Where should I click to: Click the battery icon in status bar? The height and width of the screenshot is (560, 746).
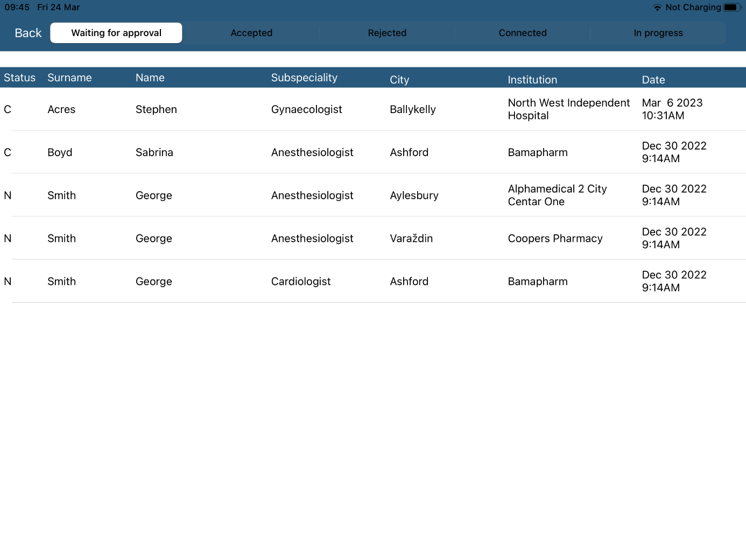732,8
